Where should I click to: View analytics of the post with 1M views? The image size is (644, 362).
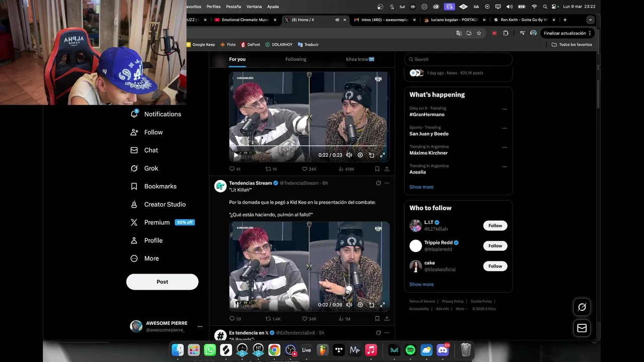(x=344, y=319)
